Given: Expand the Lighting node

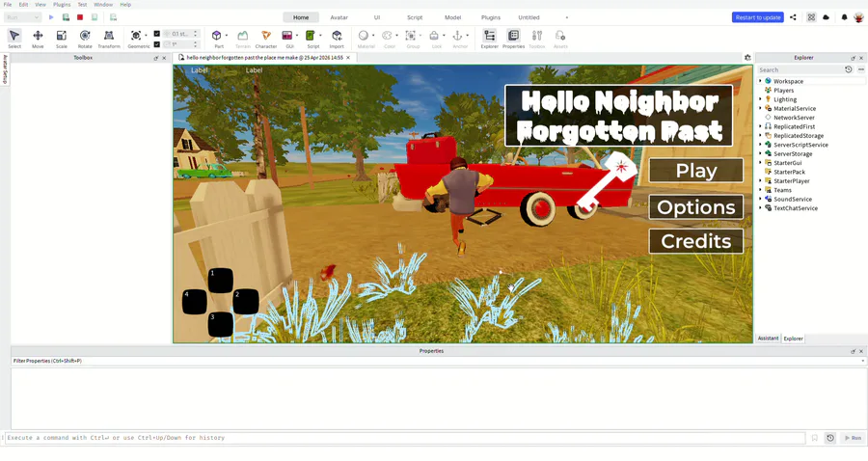Looking at the screenshot, I should pos(760,99).
